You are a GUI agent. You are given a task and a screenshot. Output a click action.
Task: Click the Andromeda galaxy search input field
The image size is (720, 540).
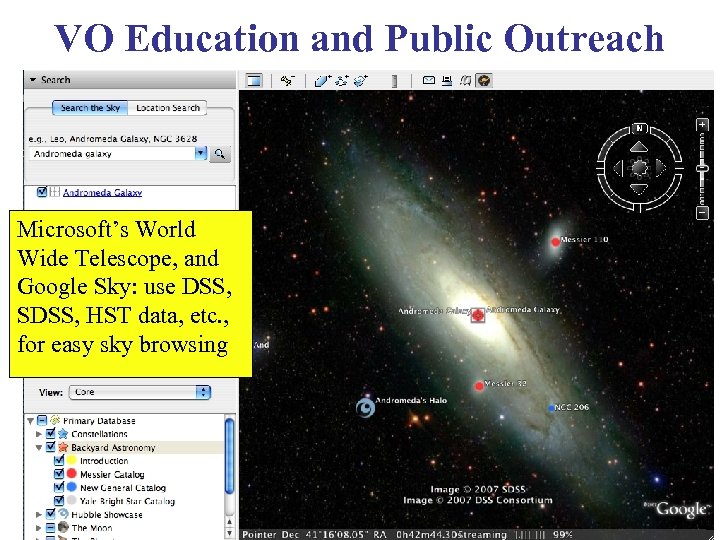coord(112,154)
